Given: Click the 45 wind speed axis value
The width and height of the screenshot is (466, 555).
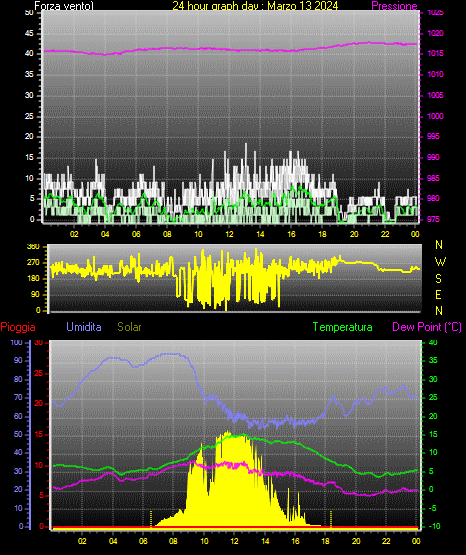Looking at the screenshot, I should pos(29,33).
